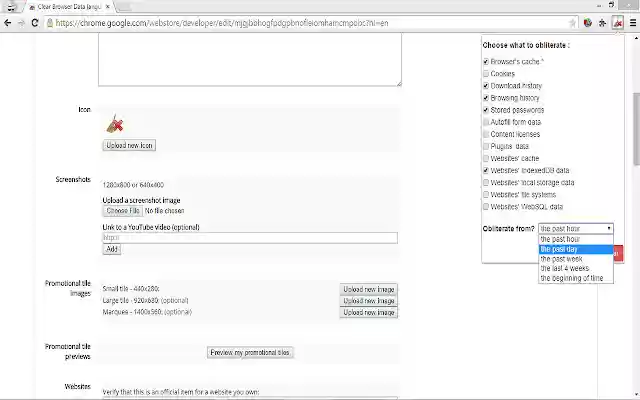The image size is (640, 400).
Task: Click the broom icon preview under Icon
Action: click(x=115, y=124)
